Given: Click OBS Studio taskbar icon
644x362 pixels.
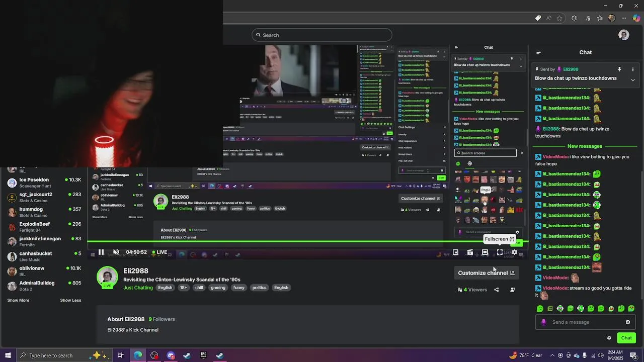Looking at the screenshot, I should 154,355.
